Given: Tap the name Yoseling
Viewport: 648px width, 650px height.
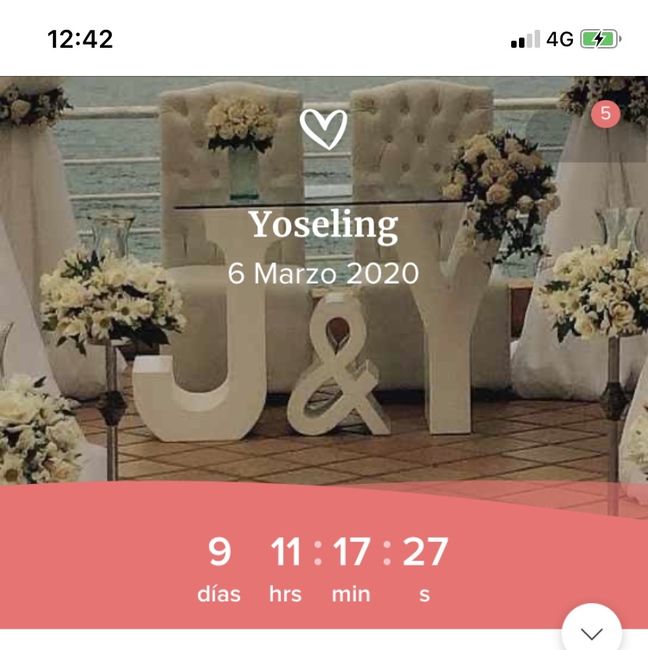Looking at the screenshot, I should point(323,225).
